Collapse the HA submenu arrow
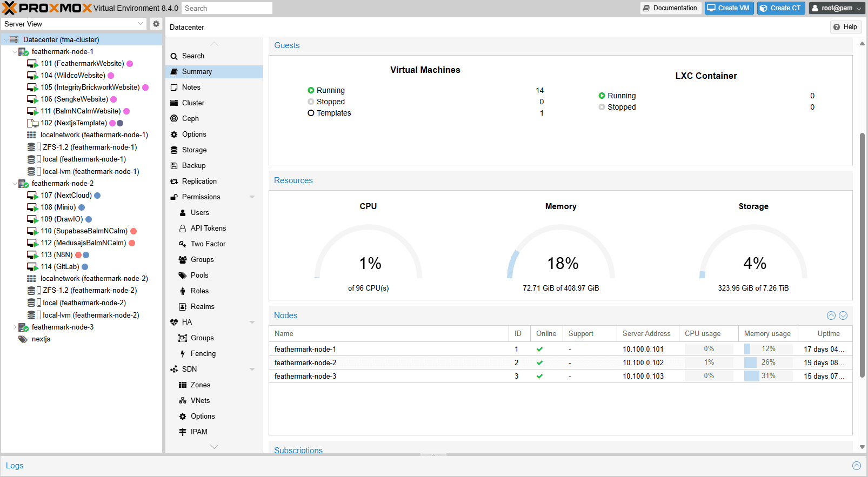Image resolution: width=868 pixels, height=477 pixels. click(x=252, y=323)
